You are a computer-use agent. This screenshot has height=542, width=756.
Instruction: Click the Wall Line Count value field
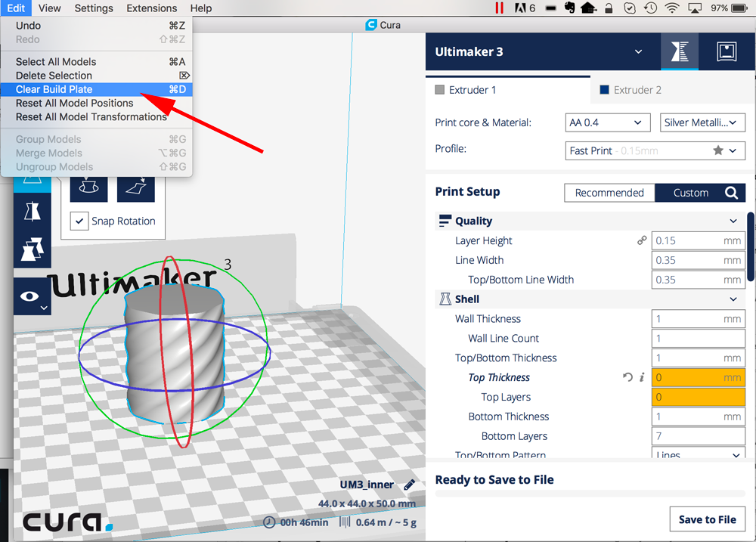698,338
